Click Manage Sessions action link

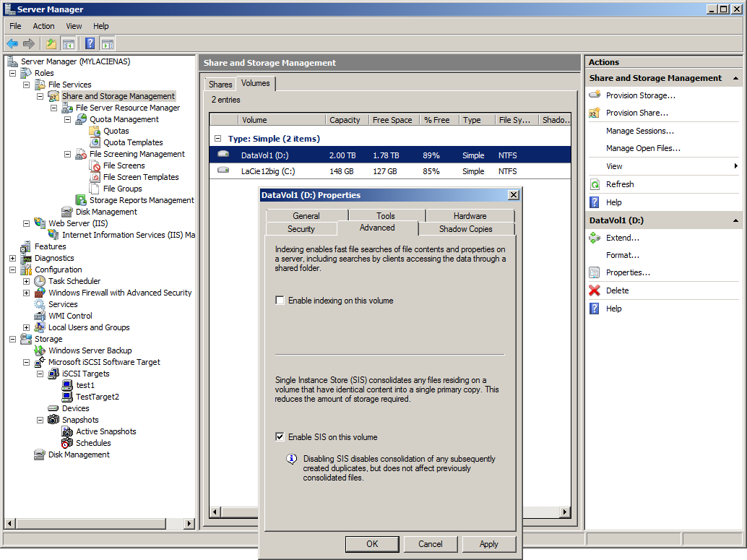pos(640,131)
